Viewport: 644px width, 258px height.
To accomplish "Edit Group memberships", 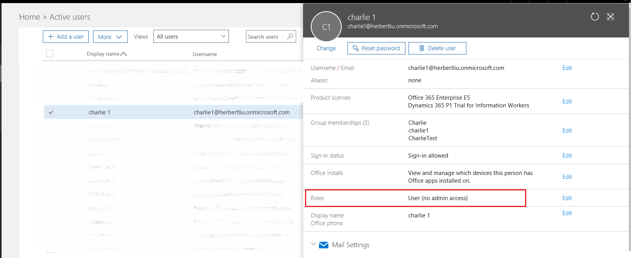I will [567, 131].
